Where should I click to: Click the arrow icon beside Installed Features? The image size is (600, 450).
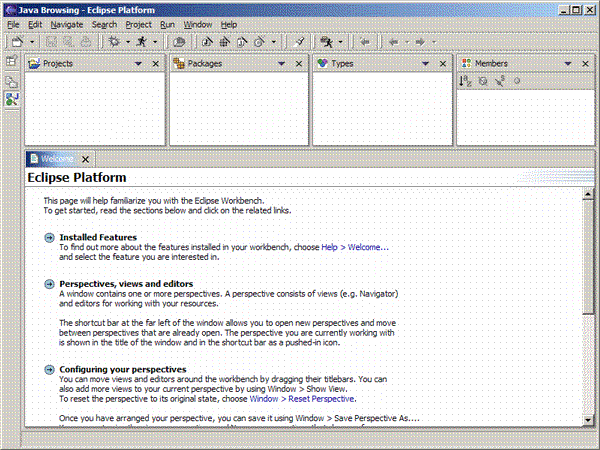[49, 238]
